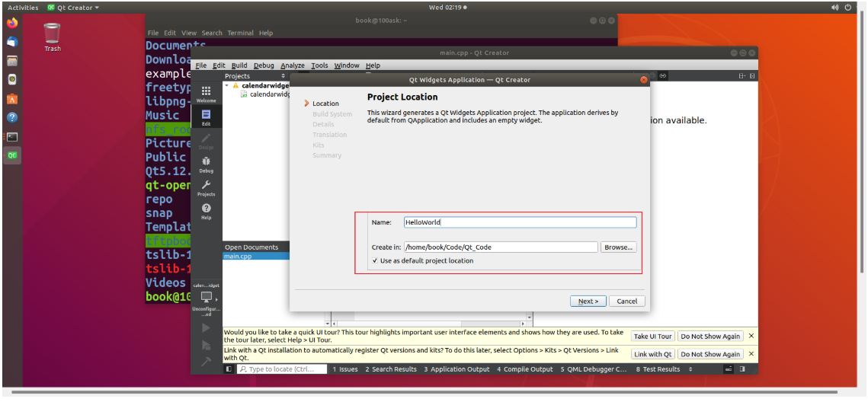This screenshot has width=868, height=402.
Task: Switch to Compile Output pane tab
Action: tap(525, 369)
